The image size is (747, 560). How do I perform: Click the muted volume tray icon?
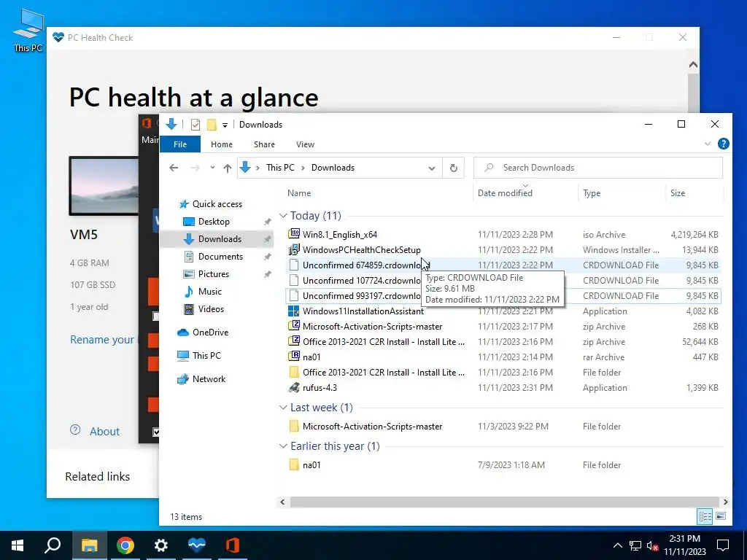652,545
